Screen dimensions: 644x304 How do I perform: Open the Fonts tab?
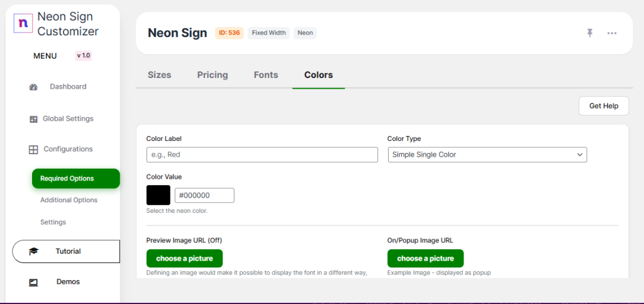[266, 75]
